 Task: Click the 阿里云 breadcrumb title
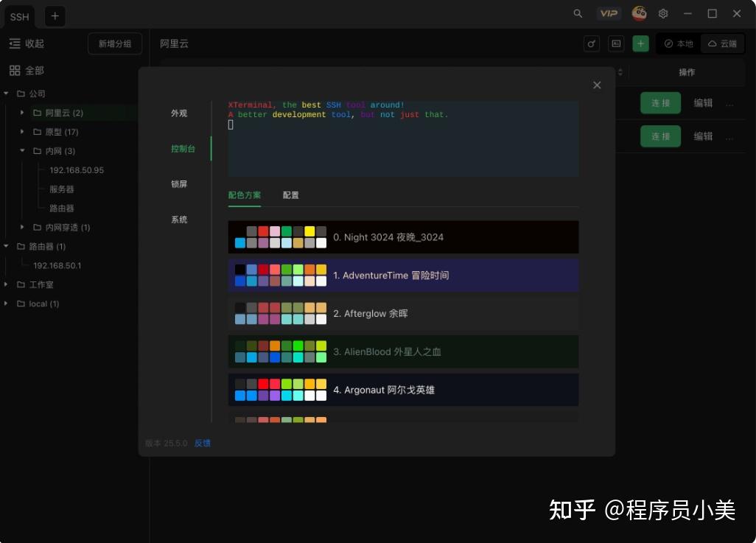click(x=174, y=44)
